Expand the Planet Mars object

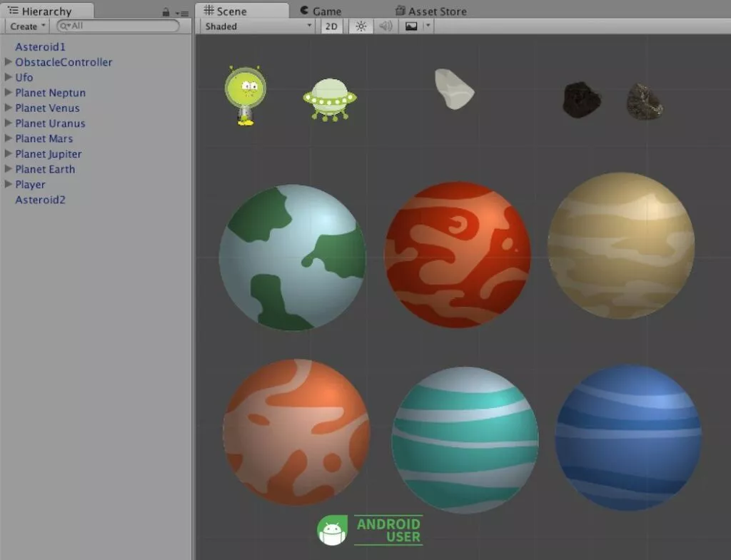click(x=8, y=138)
